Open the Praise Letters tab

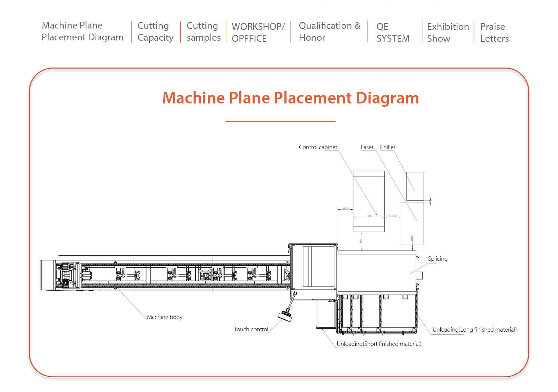point(494,32)
